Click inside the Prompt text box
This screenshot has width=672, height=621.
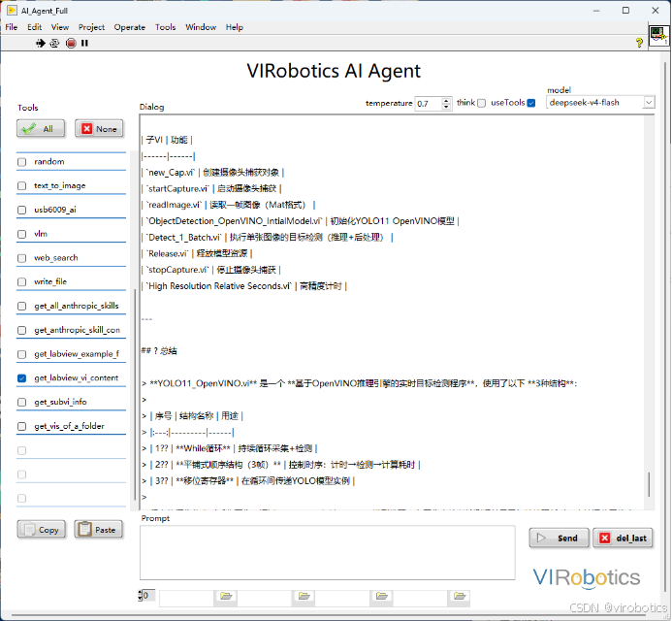coord(328,552)
